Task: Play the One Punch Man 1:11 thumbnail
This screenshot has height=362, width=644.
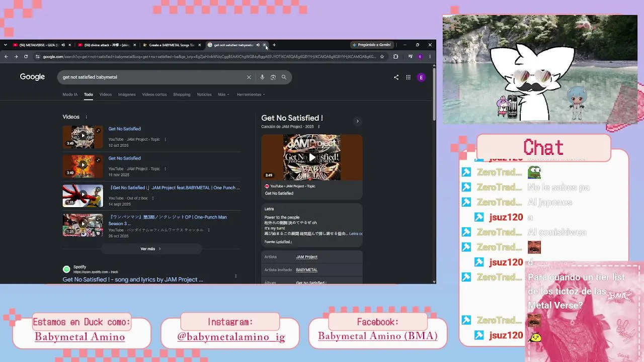Action: 83,196
